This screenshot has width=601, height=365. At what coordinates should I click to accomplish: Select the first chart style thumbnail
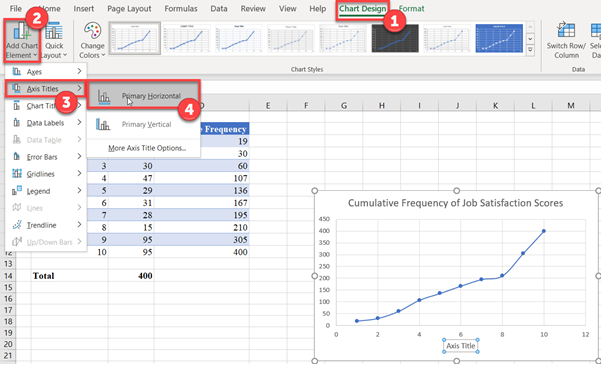coord(135,38)
